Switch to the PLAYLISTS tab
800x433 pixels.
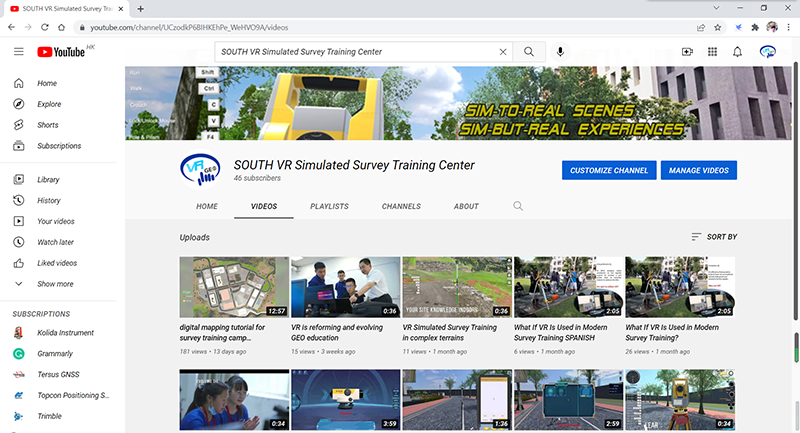(x=330, y=206)
